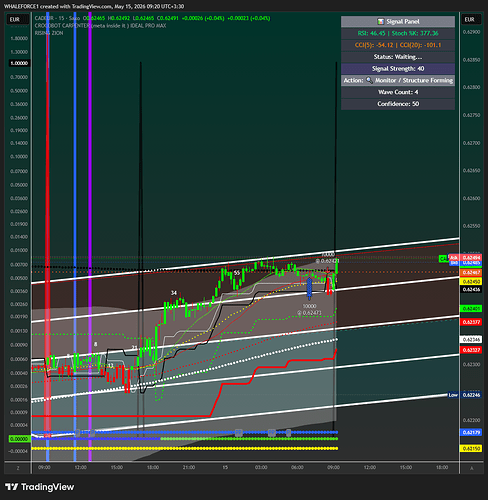Click the red price label 0.62327
Screen dimensions: 488x500
470,350
